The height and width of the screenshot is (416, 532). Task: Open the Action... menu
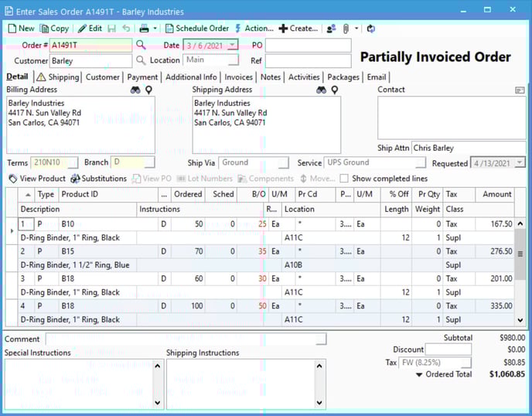coord(254,29)
